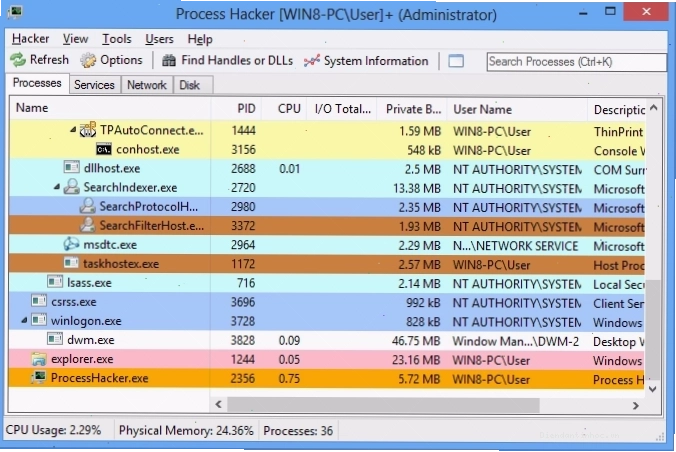676x452 pixels.
Task: Select the explorer.exe folder icon
Action: (x=38, y=359)
